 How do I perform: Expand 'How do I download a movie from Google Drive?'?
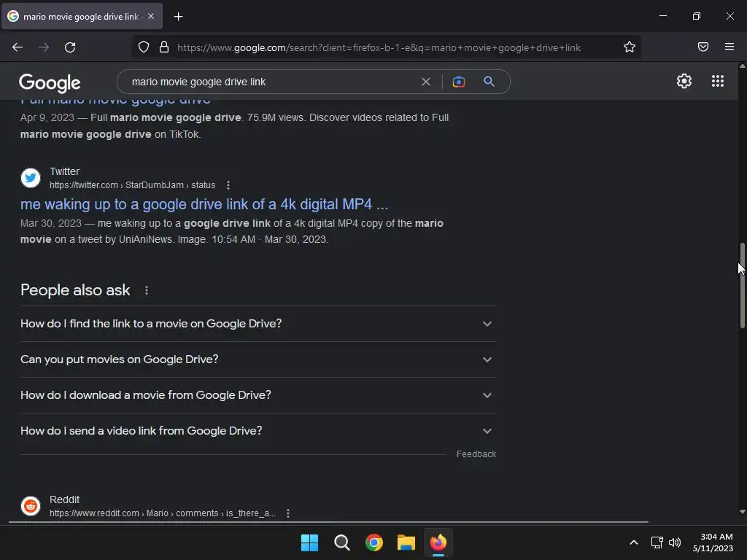point(258,395)
